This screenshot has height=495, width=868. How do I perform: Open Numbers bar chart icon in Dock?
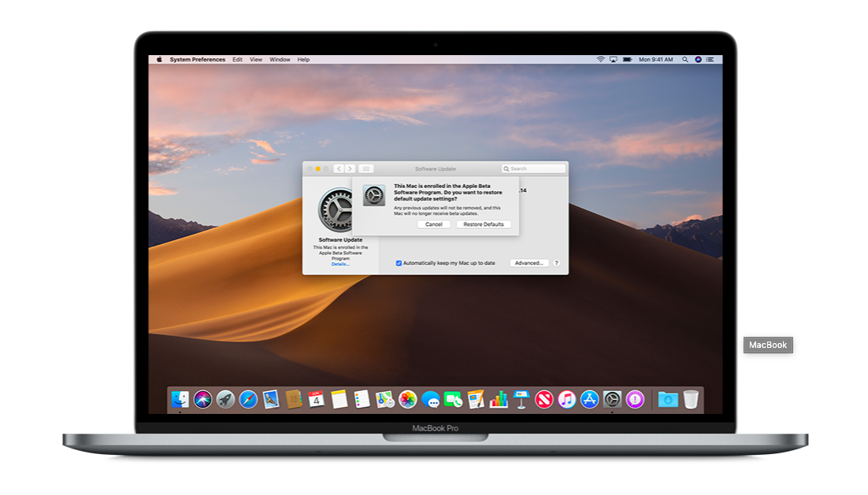(499, 399)
